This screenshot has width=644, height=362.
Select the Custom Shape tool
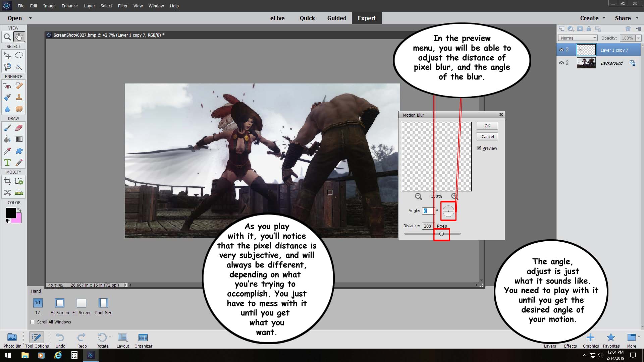pos(19,151)
